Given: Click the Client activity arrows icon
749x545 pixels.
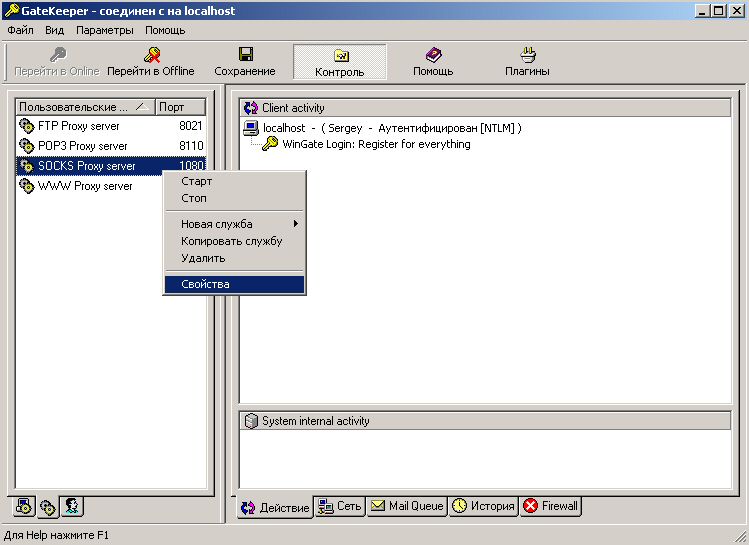Looking at the screenshot, I should coord(251,108).
